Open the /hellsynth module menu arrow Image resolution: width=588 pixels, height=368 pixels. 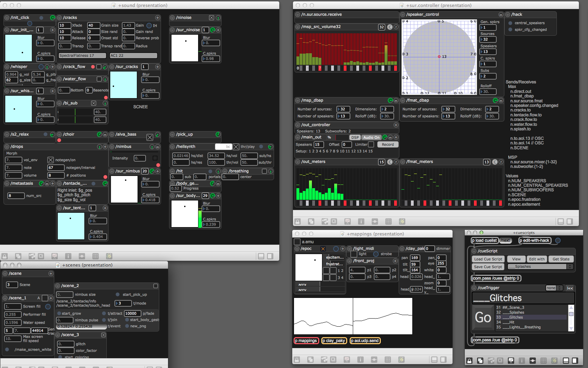pyautogui.click(x=173, y=147)
